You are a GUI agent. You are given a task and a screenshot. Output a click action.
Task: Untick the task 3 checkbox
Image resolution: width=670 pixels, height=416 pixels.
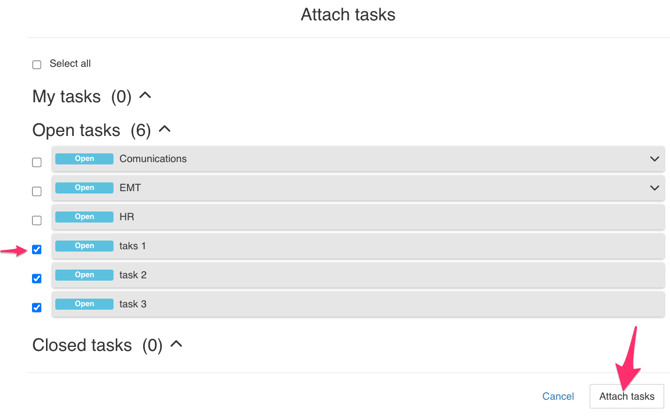[x=37, y=307]
